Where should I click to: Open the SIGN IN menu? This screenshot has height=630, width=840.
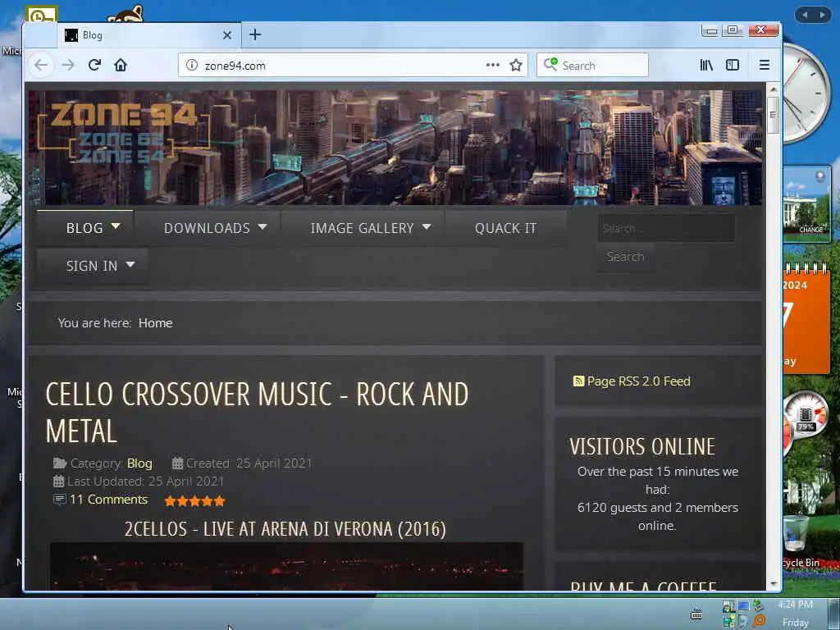(92, 266)
